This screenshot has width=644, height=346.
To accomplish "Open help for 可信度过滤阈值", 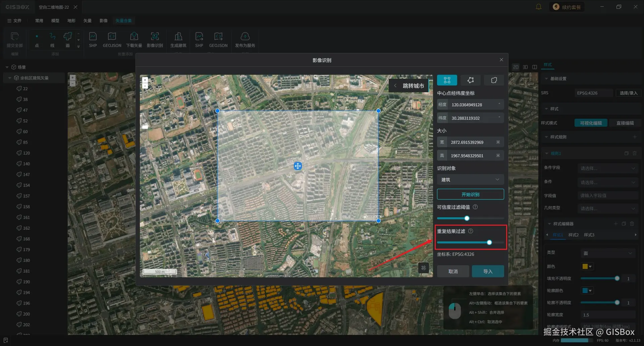I will [475, 207].
